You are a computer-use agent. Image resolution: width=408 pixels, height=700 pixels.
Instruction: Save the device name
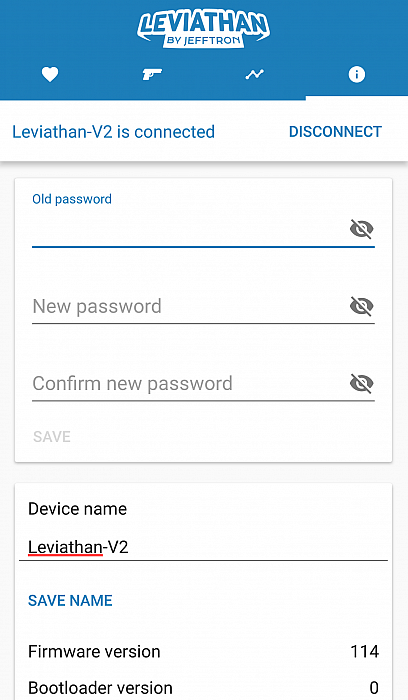tap(70, 600)
